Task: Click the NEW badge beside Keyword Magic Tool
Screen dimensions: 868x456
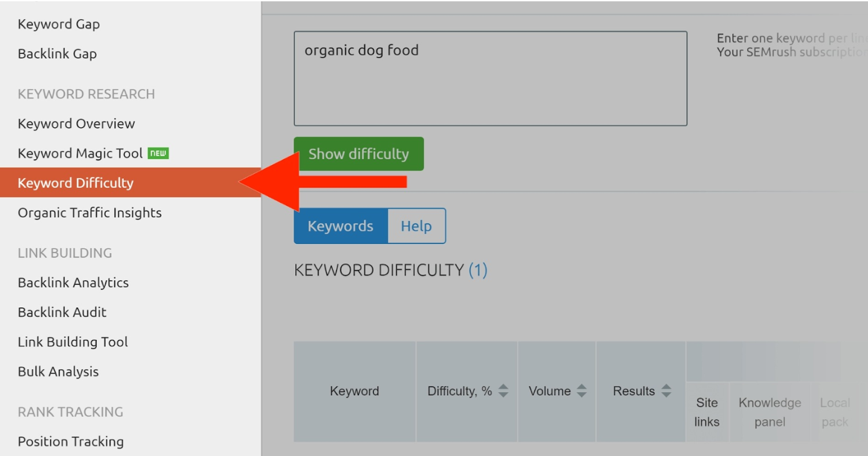Action: pos(159,153)
